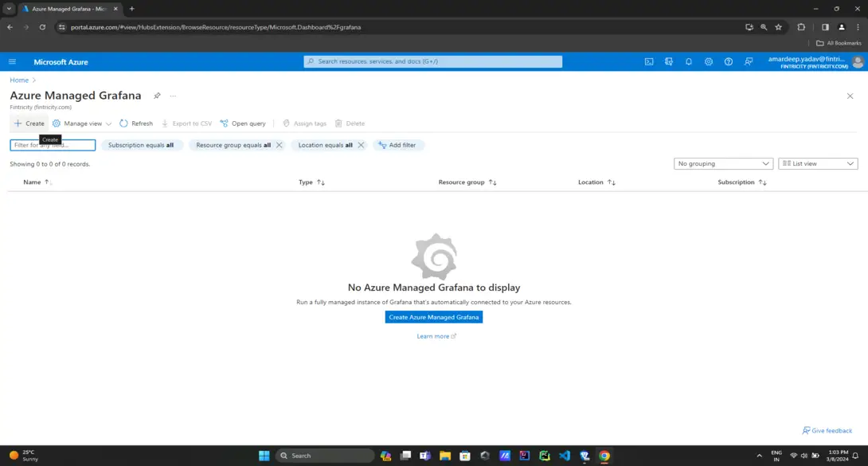Open Visual Studio Code from the taskbar
Viewport: 868px width, 466px height.
(x=564, y=456)
